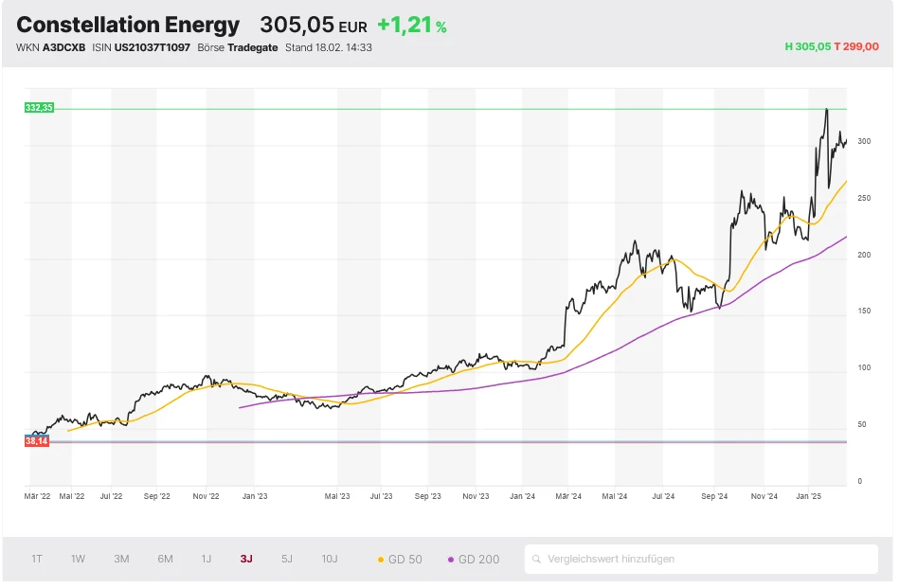The height and width of the screenshot is (588, 899).
Task: Switch to the 1W chart view
Action: click(x=78, y=559)
